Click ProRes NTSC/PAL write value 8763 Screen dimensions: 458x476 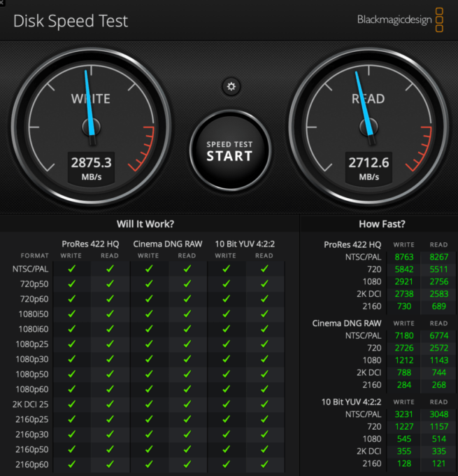pyautogui.click(x=404, y=257)
